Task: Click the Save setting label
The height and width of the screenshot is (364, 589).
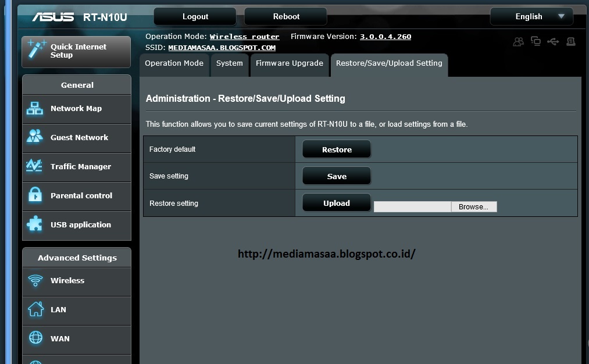Action: tap(169, 176)
